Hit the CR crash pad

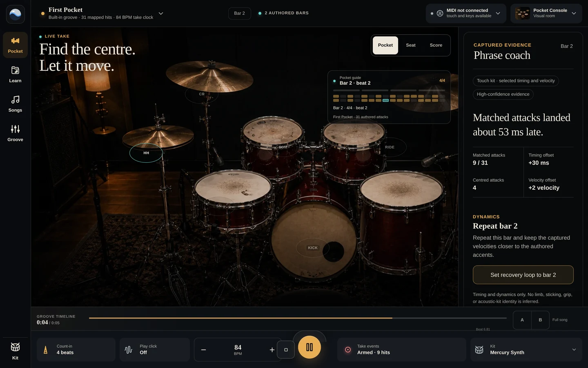tap(202, 94)
